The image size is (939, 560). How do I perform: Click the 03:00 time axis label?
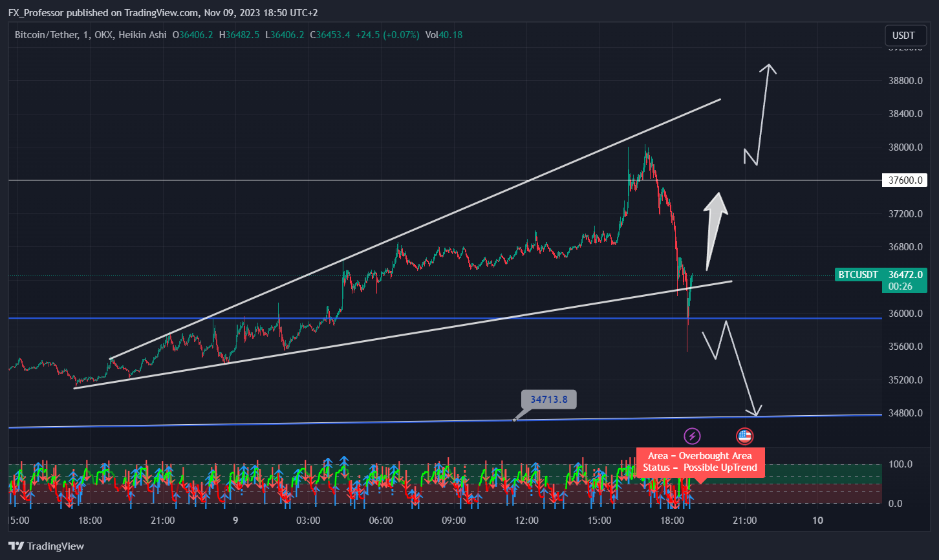click(308, 521)
